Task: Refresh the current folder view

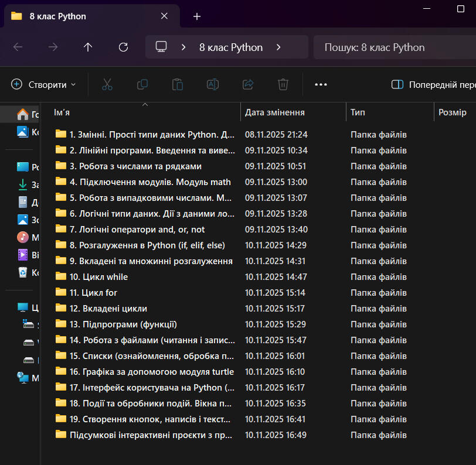Action: 123,47
